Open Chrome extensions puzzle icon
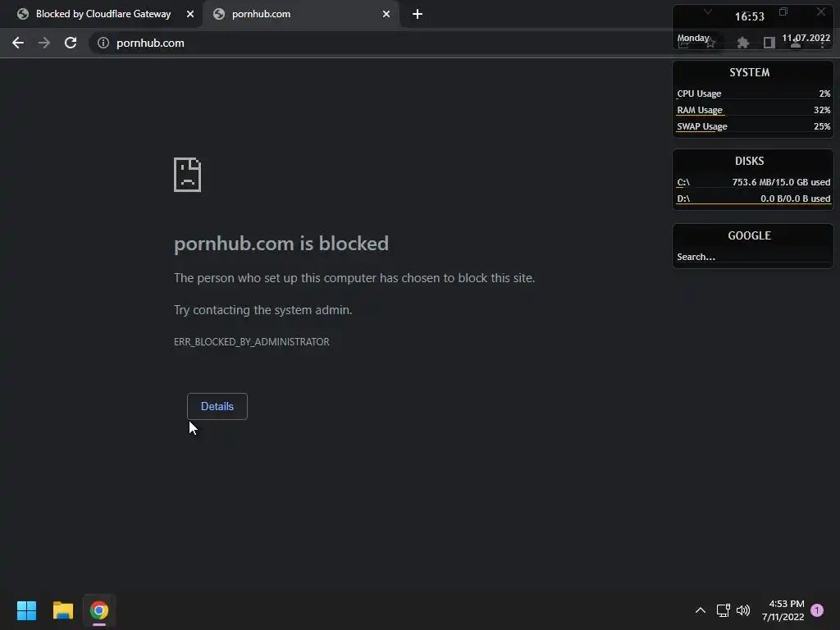The width and height of the screenshot is (840, 630). [x=742, y=43]
